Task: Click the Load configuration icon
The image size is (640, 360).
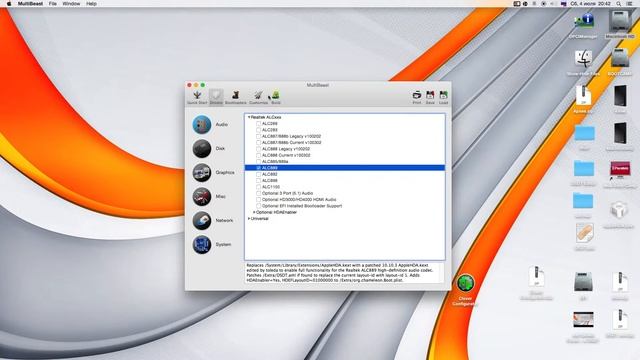Action: tap(444, 97)
